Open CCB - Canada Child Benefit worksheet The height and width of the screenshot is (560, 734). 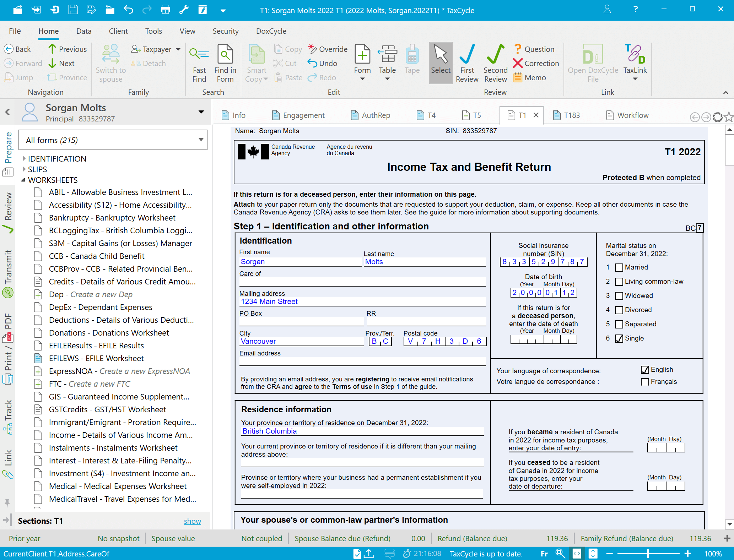[97, 256]
